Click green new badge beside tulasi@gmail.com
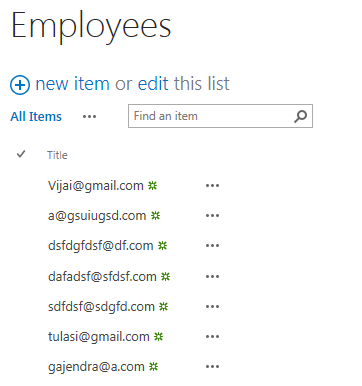This screenshot has width=362, height=386. click(159, 336)
